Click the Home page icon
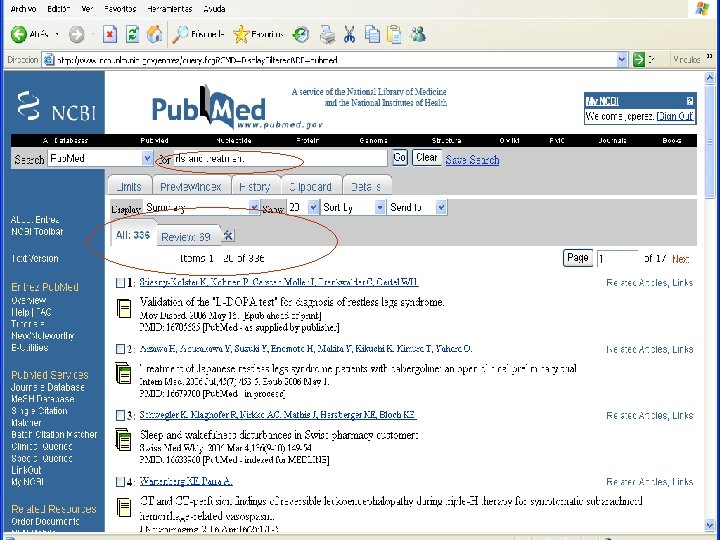The height and width of the screenshot is (540, 720). coord(155,34)
